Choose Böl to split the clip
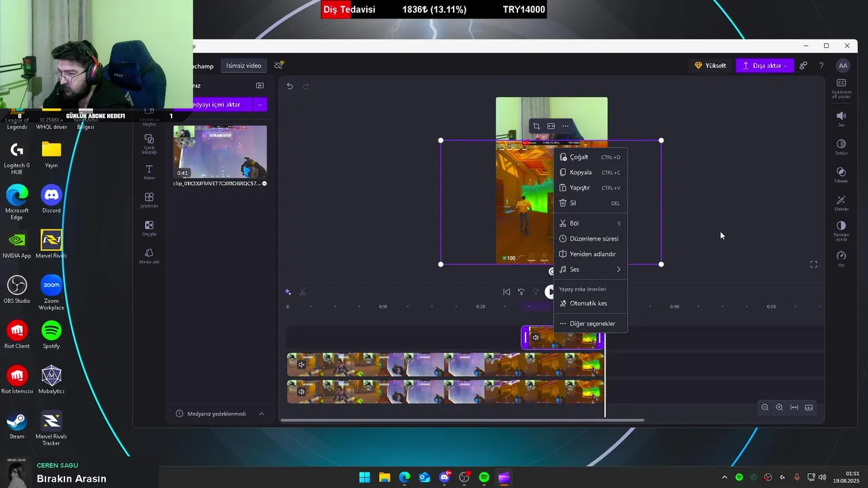 [590, 224]
